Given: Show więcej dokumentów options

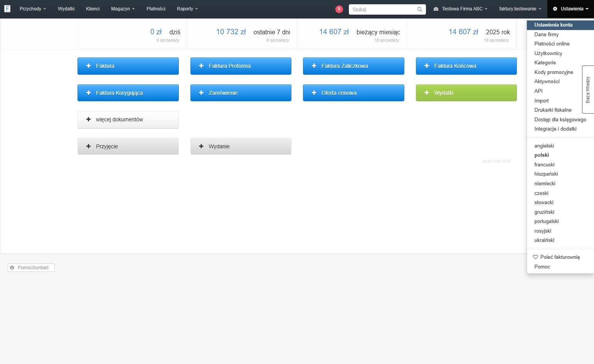Looking at the screenshot, I should point(128,120).
